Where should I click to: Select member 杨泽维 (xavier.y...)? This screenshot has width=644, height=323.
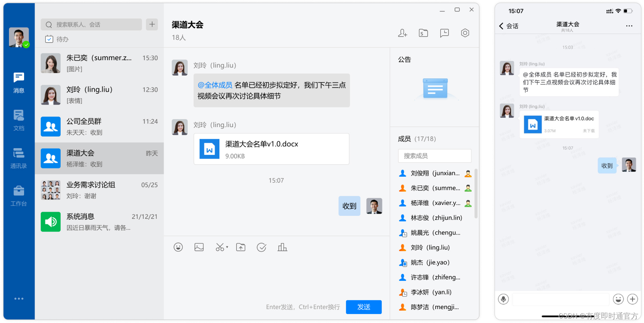pos(435,203)
